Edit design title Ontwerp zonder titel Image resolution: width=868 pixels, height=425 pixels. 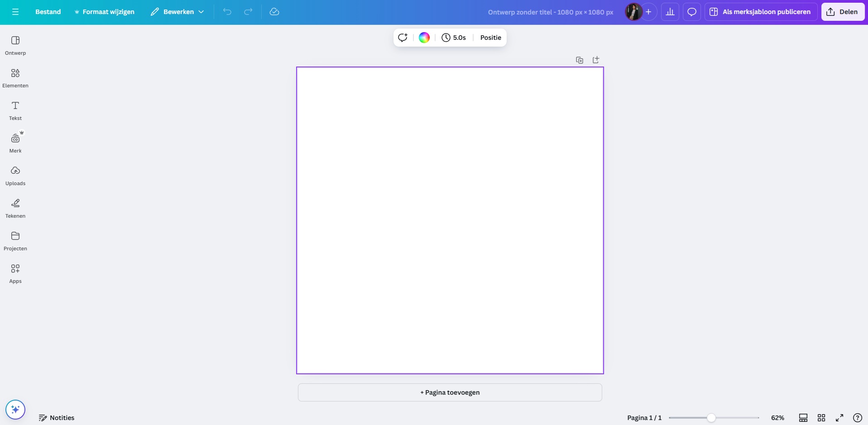tap(551, 12)
